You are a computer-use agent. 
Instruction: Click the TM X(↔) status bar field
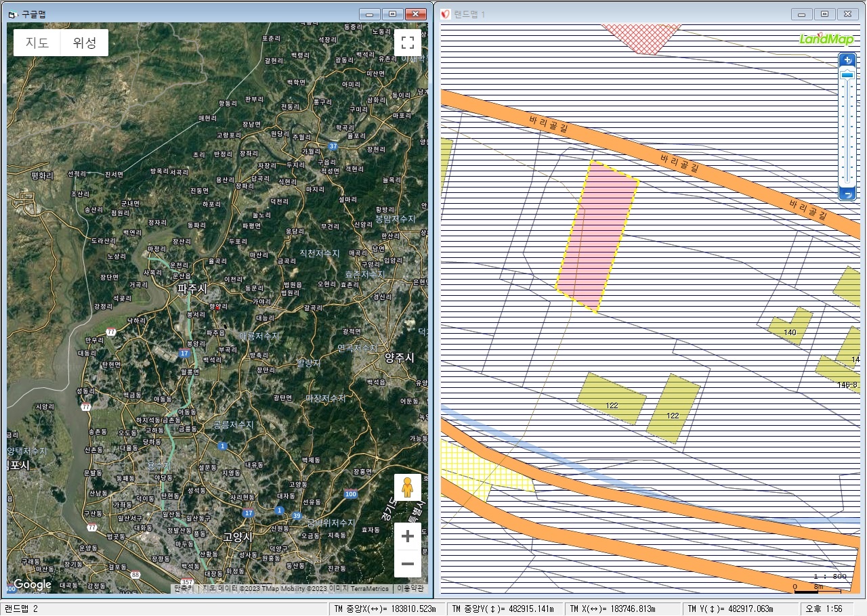[622, 609]
